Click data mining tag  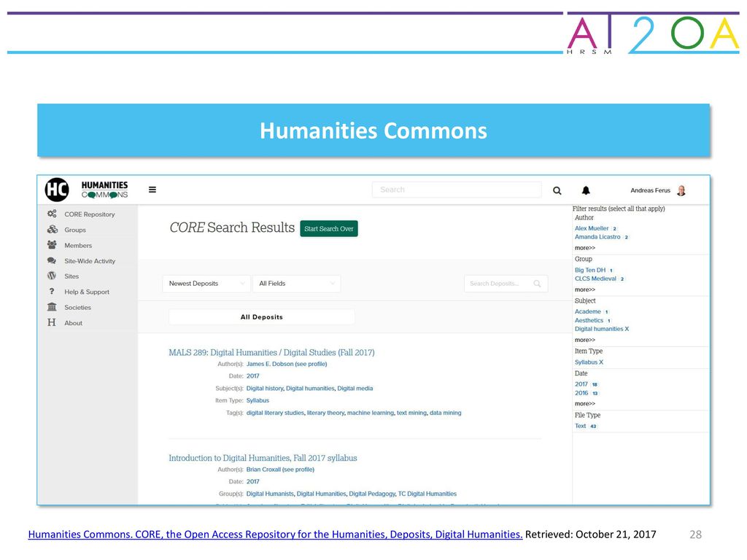pyautogui.click(x=446, y=413)
